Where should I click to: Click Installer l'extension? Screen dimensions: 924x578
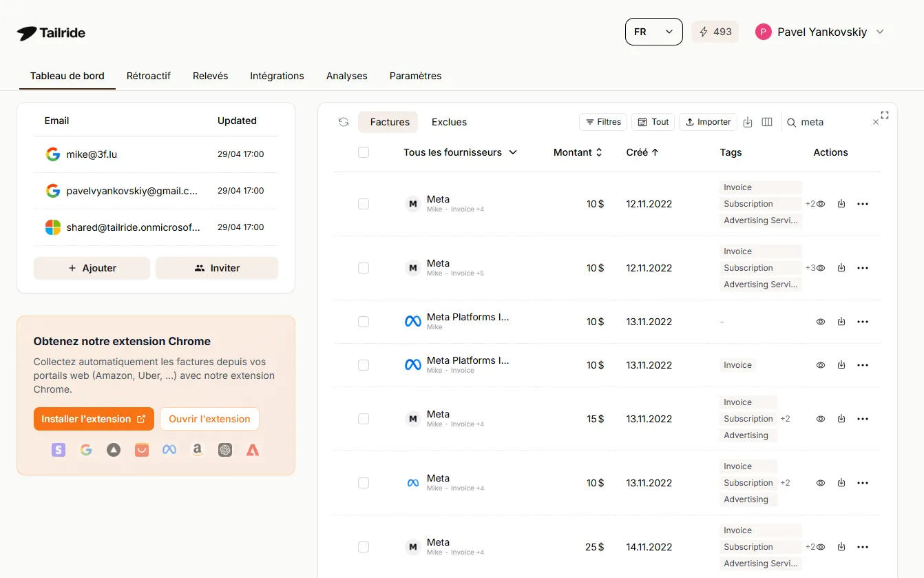click(x=94, y=418)
